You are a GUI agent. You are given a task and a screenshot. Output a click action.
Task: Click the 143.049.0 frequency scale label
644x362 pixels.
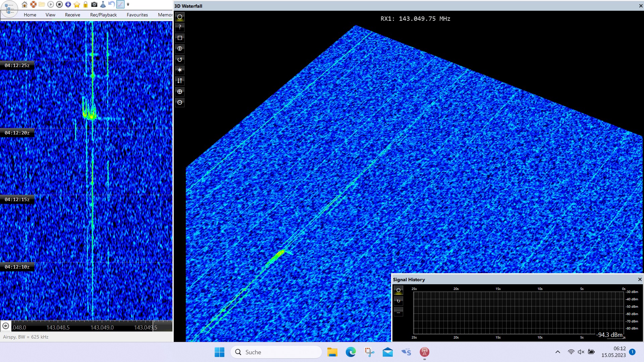point(102,327)
